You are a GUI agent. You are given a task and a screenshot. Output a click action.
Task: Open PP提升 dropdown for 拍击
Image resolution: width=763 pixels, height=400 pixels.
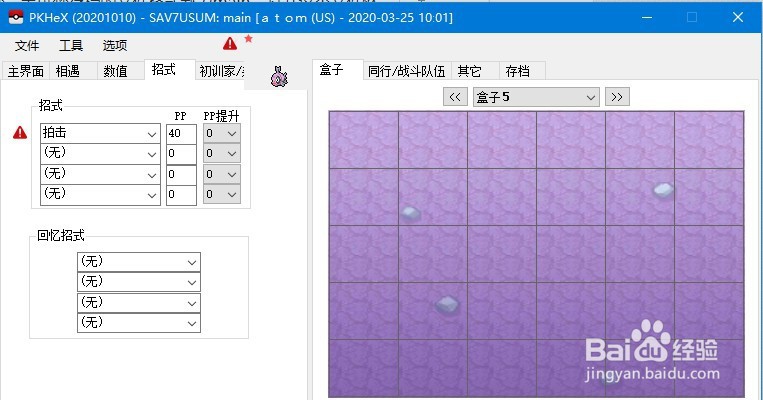(x=222, y=133)
